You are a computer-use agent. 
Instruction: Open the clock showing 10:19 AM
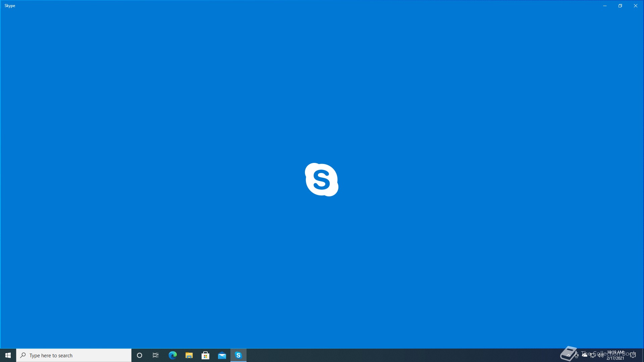(615, 355)
